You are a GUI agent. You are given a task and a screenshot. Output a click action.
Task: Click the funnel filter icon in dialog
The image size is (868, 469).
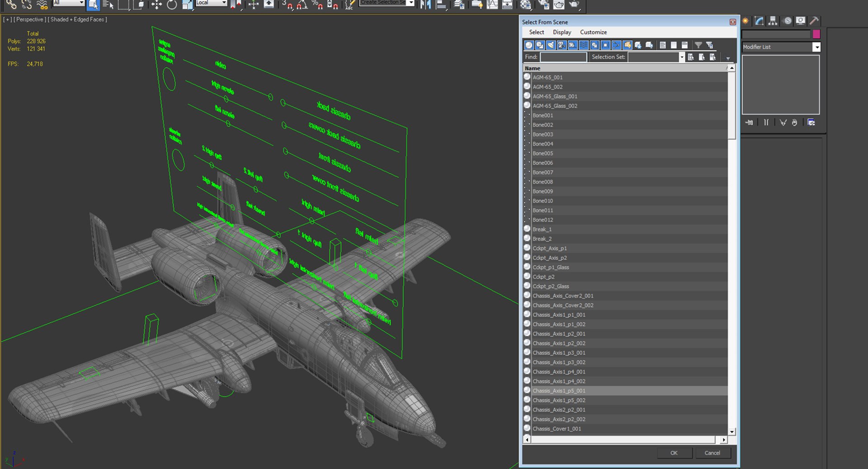pyautogui.click(x=698, y=45)
